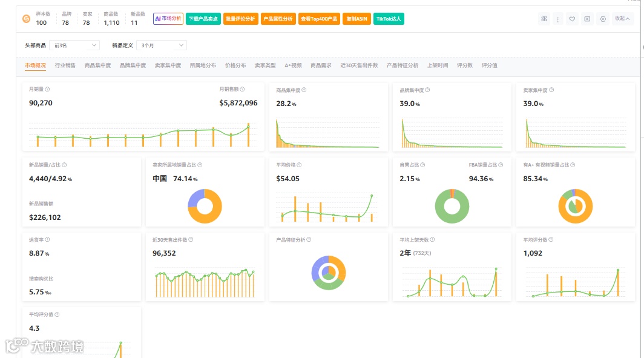Switch to the 行业销售 tab

click(x=65, y=65)
